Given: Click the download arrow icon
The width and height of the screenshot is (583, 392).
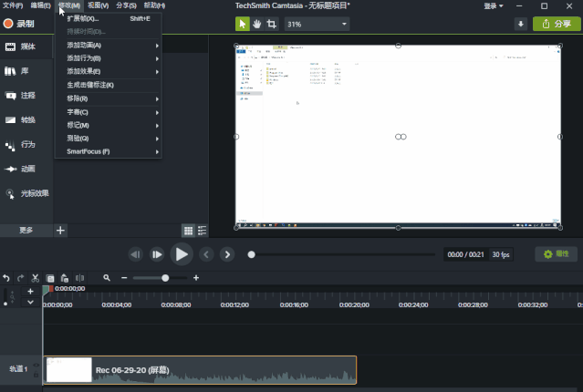Looking at the screenshot, I should click(521, 24).
